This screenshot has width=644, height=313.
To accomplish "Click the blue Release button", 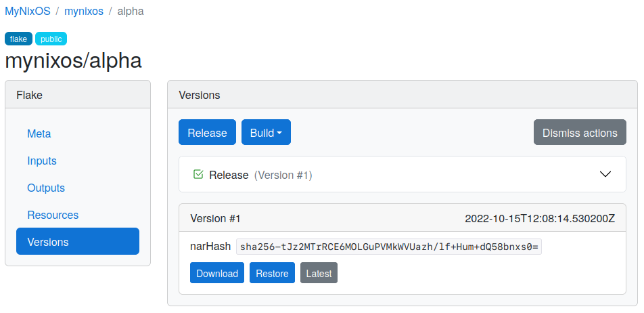I will (207, 132).
